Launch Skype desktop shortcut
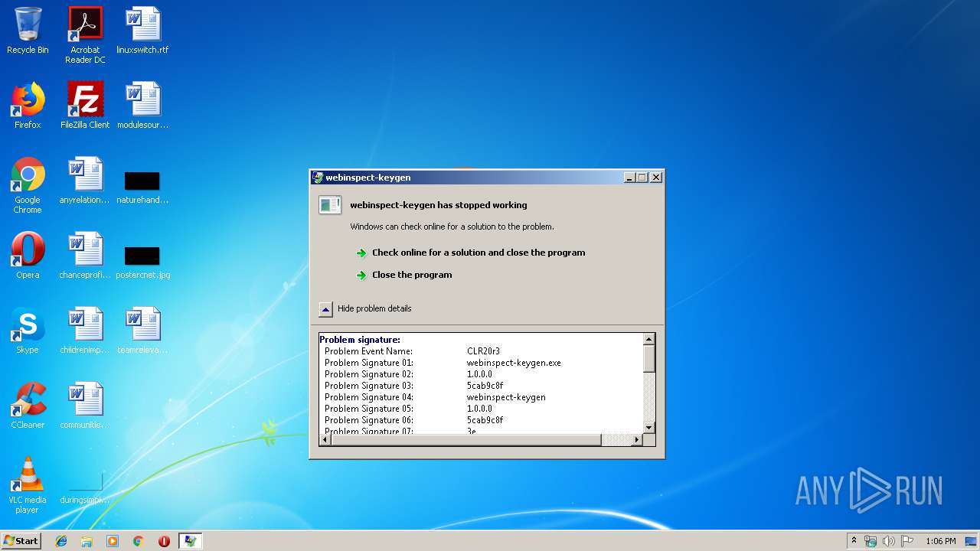This screenshot has height=551, width=980. (x=28, y=331)
